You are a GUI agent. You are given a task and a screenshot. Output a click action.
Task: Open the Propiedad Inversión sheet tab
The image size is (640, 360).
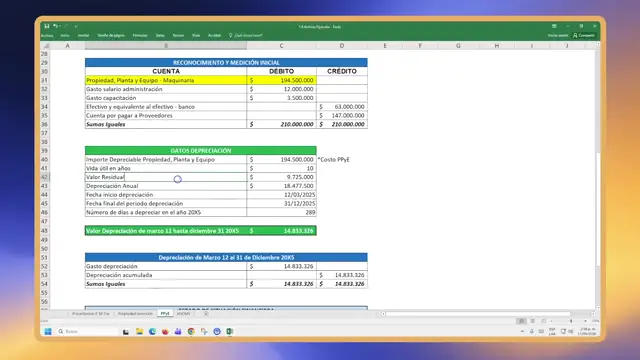(135, 313)
